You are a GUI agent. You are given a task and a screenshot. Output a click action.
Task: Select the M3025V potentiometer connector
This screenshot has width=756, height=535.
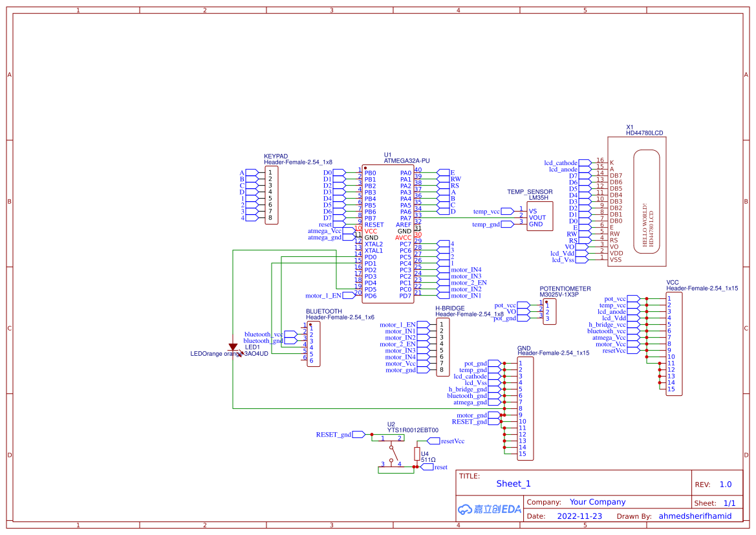point(549,311)
